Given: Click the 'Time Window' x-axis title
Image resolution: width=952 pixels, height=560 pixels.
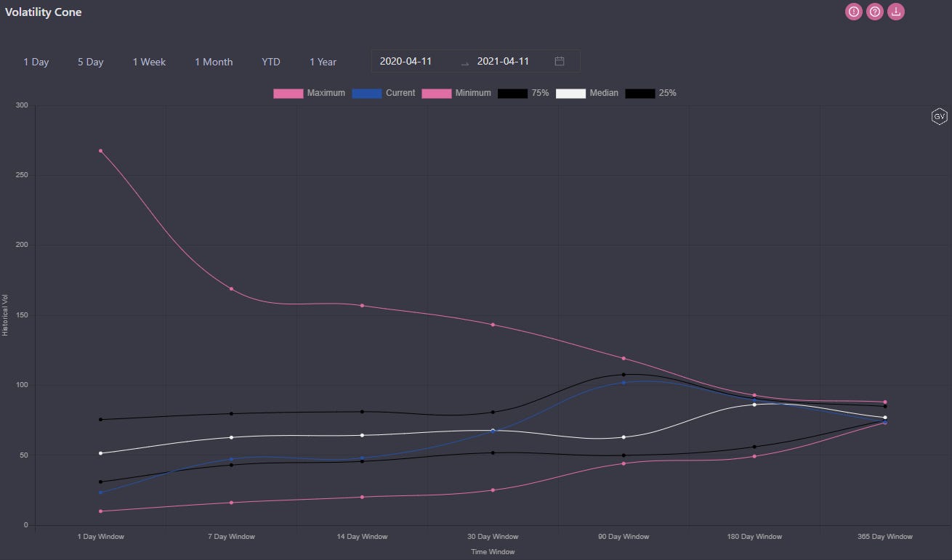Looking at the screenshot, I should pyautogui.click(x=493, y=552).
